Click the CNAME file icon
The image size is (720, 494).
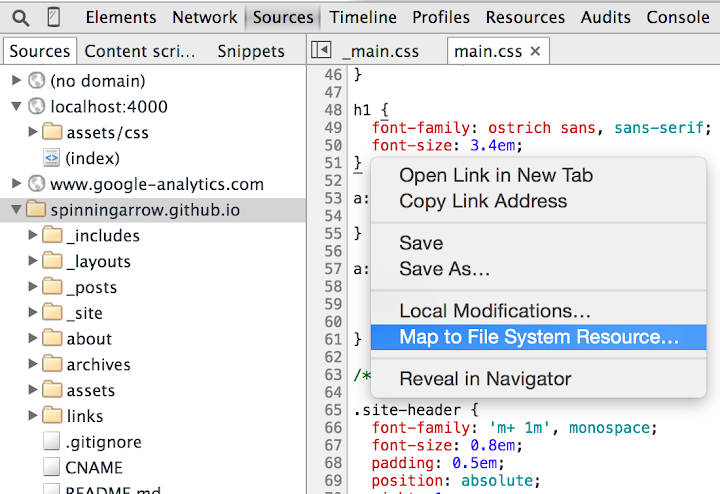click(x=51, y=466)
